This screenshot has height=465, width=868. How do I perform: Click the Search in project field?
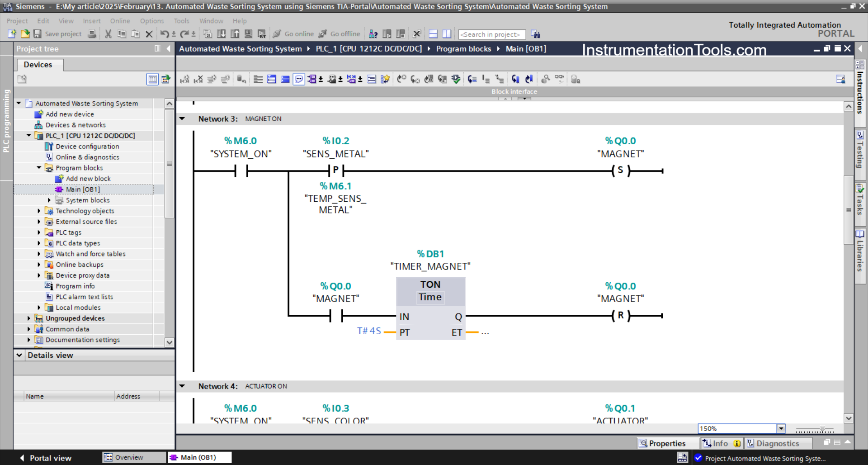[x=491, y=34]
